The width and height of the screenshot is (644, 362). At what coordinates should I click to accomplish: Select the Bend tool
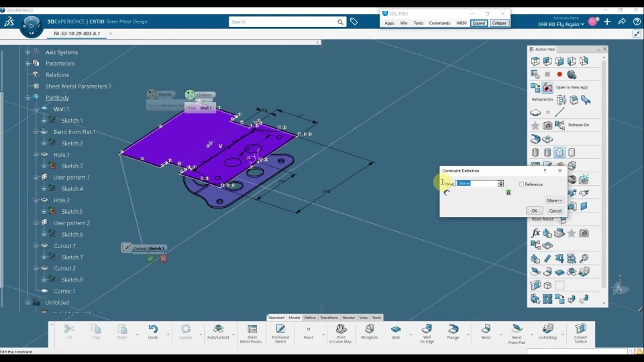click(486, 331)
